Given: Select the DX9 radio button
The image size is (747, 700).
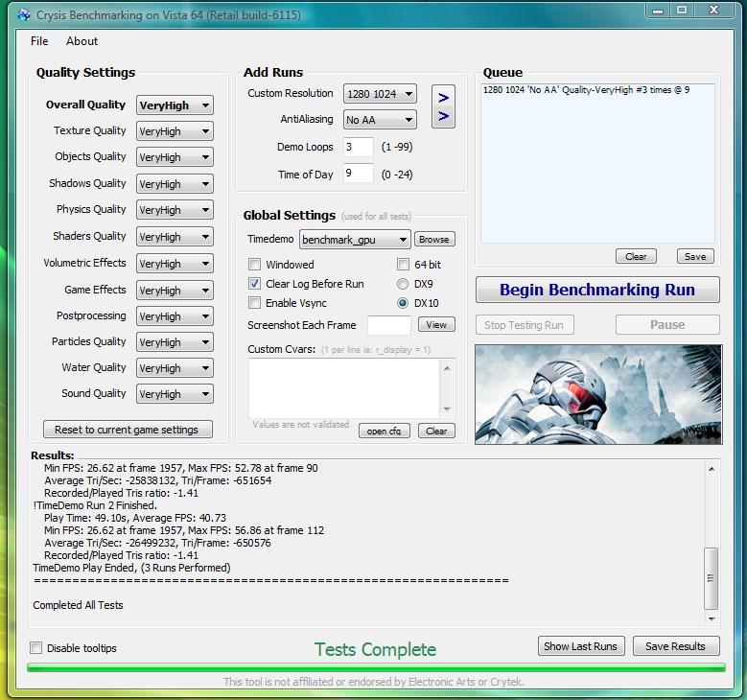Looking at the screenshot, I should pyautogui.click(x=403, y=284).
